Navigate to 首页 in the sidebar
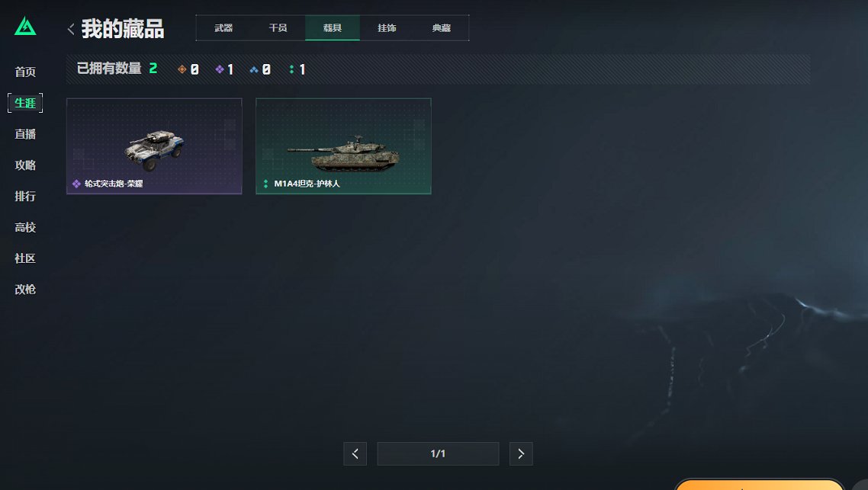868x490 pixels. 25,72
